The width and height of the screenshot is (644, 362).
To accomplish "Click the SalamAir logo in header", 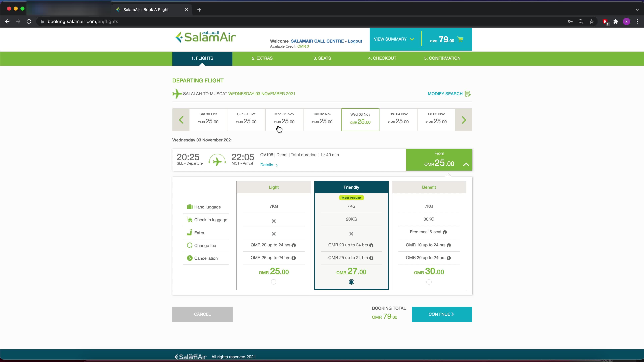I will (205, 37).
